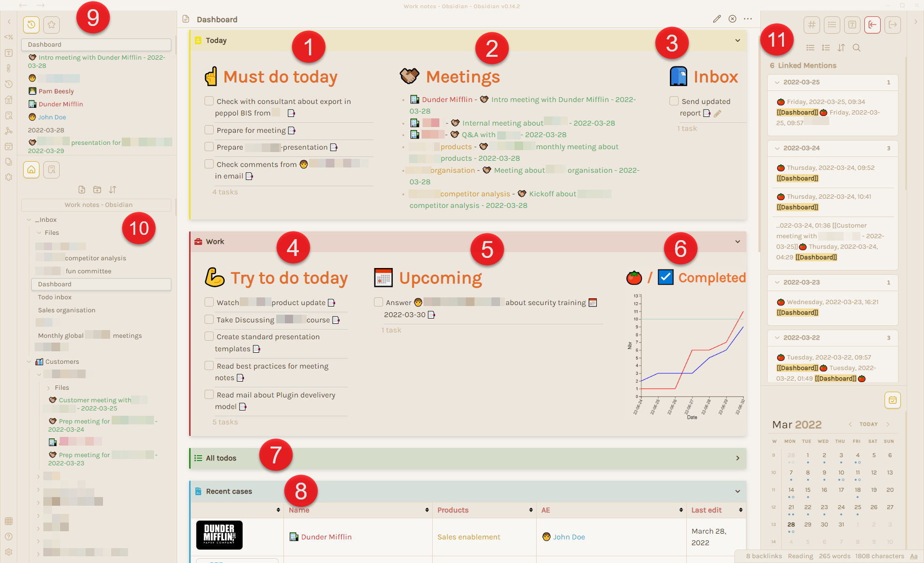
Task: Expand the All todos section
Action: (740, 458)
